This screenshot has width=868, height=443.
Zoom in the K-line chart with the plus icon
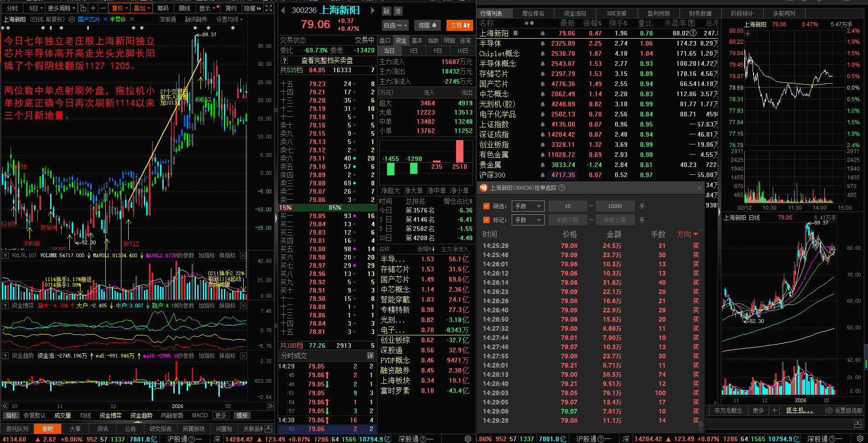93,8
